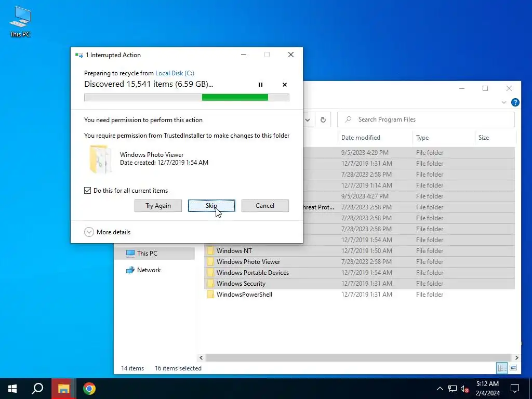
Task: Click the Try Again button
Action: click(158, 206)
